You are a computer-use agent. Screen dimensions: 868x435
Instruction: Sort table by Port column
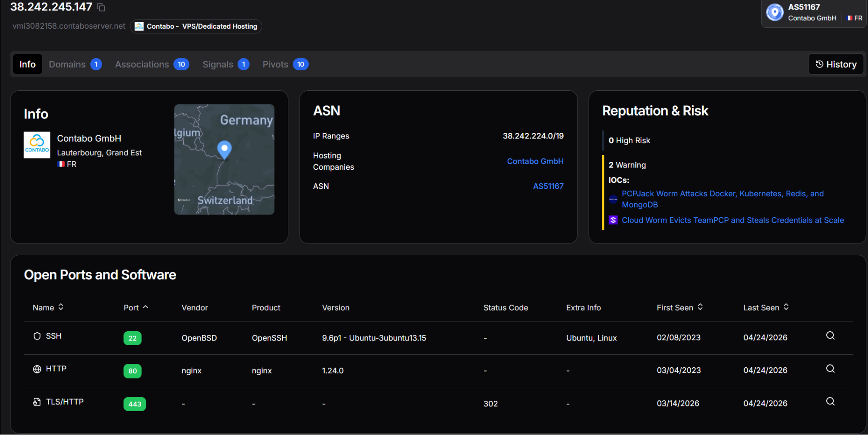click(136, 307)
